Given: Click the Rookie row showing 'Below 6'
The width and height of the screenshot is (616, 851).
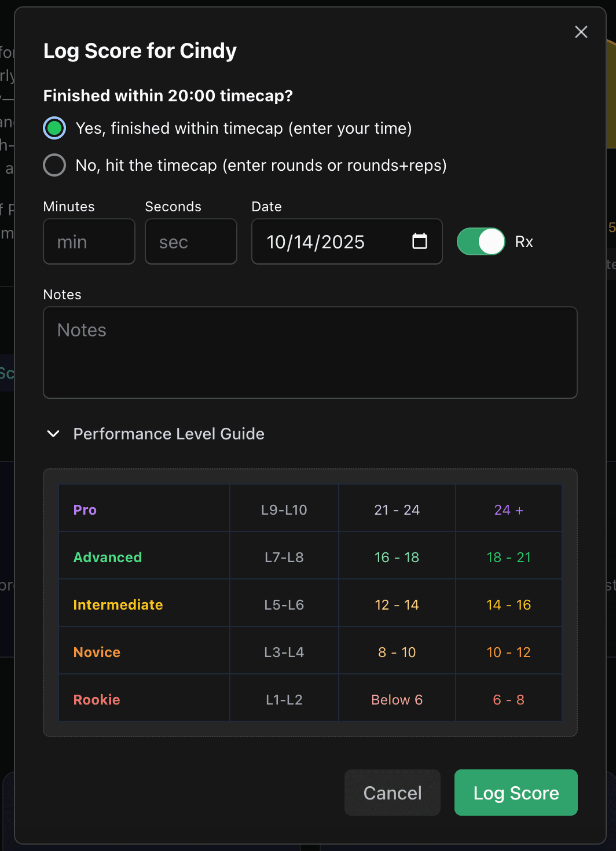Looking at the screenshot, I should 397,699.
